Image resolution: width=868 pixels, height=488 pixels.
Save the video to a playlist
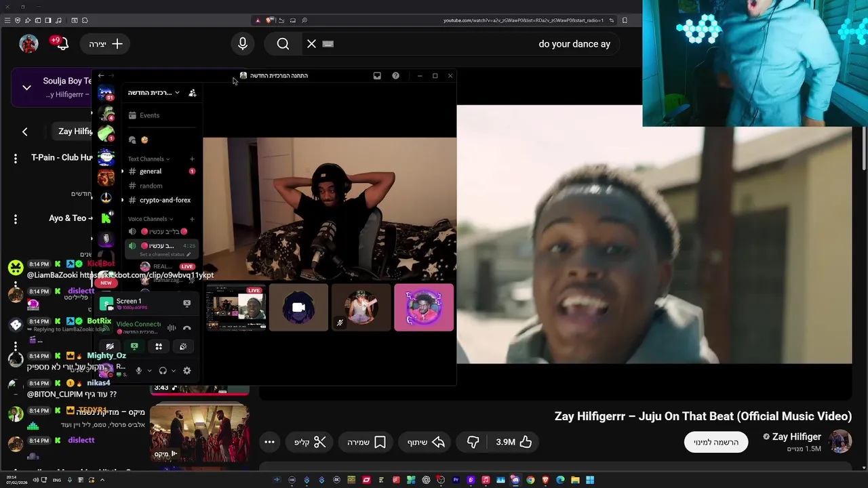point(366,442)
